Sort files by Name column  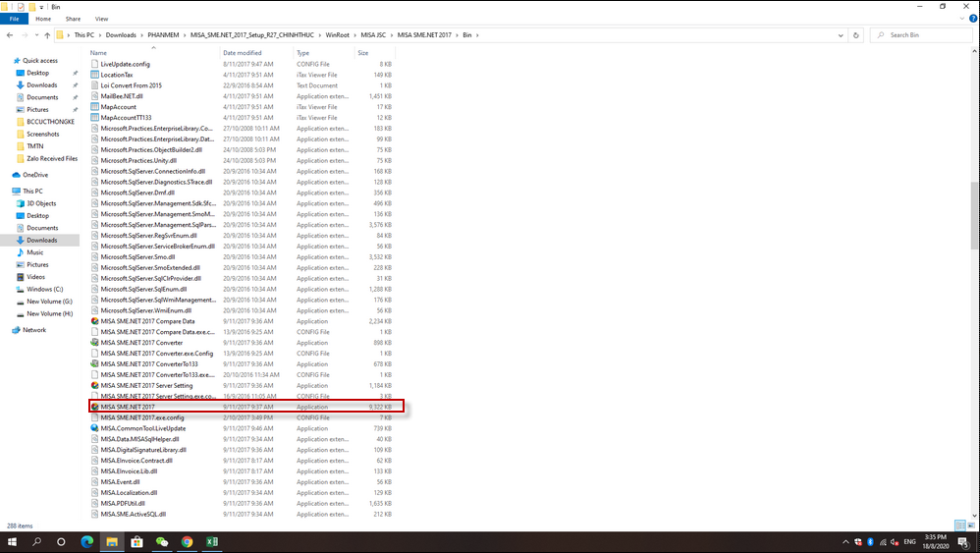(x=98, y=53)
